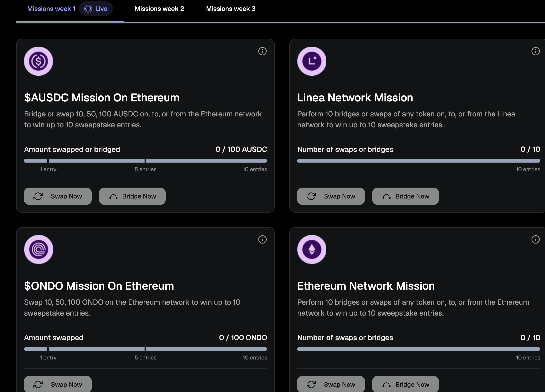This screenshot has width=545, height=392.
Task: Open info icon on $AUSDC Mission card
Action: click(x=262, y=51)
